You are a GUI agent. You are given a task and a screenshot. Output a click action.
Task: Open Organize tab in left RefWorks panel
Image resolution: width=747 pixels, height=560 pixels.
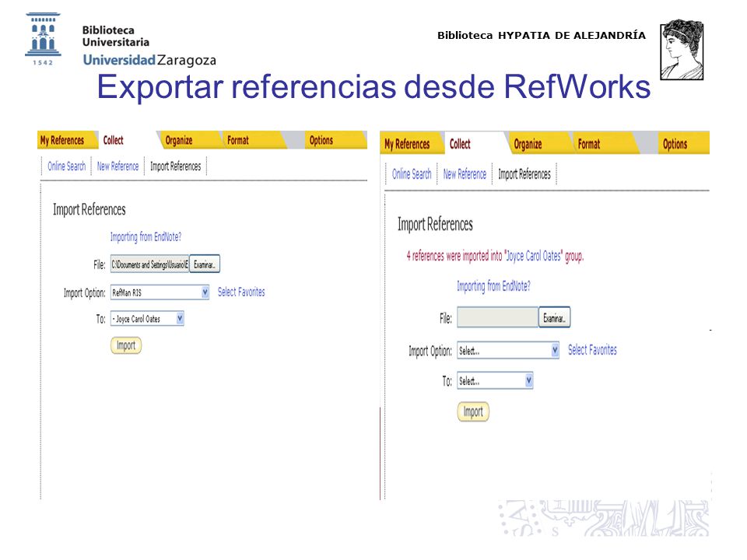(x=179, y=140)
